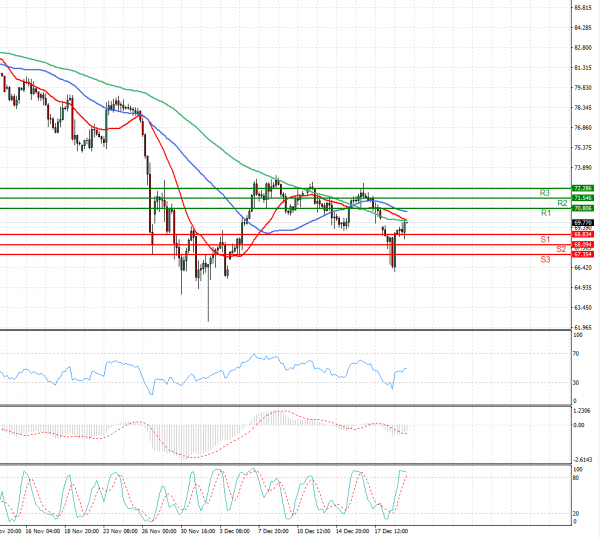Click the 78.345 price axis value
The image size is (600, 538).
point(583,108)
